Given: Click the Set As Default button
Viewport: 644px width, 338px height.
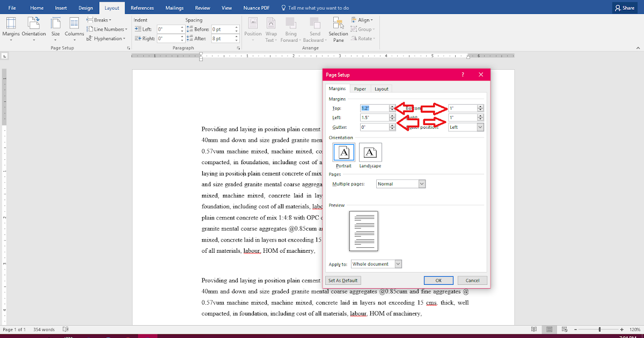Looking at the screenshot, I should point(343,281).
